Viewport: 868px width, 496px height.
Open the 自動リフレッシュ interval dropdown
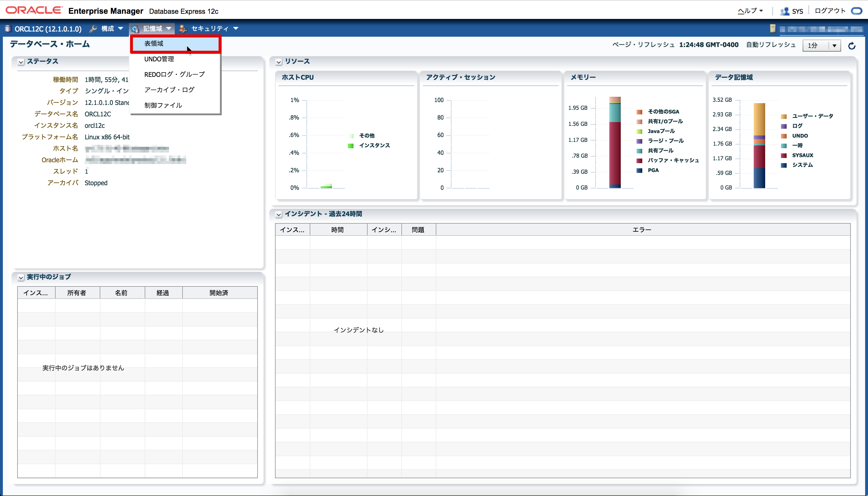834,46
